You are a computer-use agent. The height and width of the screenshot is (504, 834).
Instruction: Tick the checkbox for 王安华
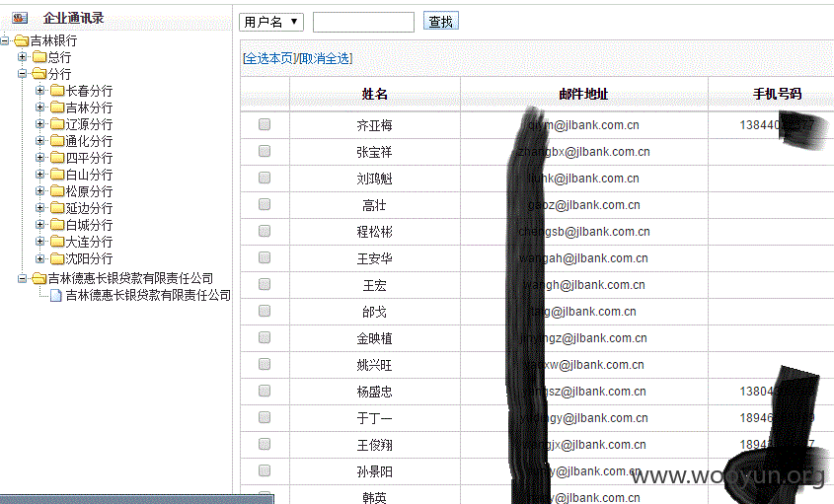[265, 257]
